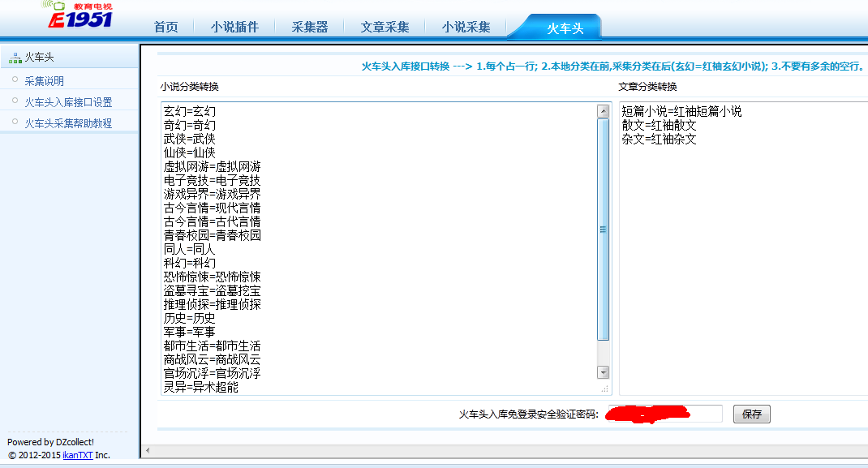This screenshot has width=868, height=468.
Task: Open 采集说明 in the sidebar
Action: pos(45,81)
